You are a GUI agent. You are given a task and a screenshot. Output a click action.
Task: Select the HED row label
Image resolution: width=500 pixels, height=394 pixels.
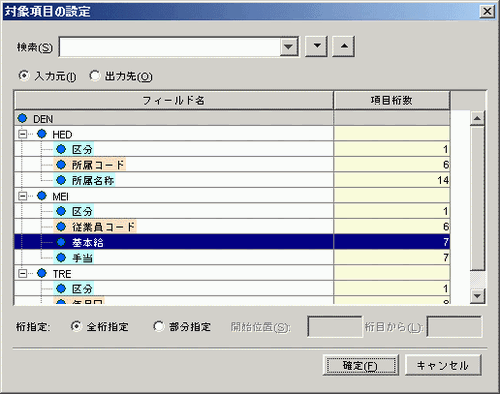point(62,135)
